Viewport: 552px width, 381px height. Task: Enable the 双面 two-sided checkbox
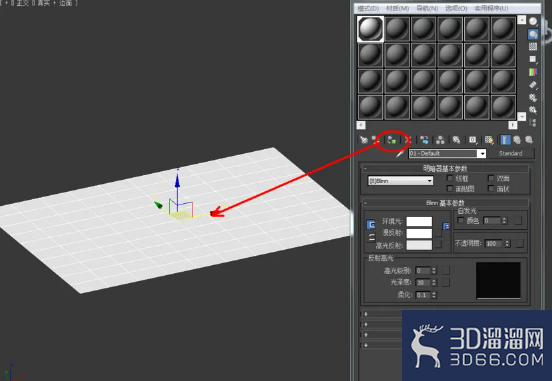pyautogui.click(x=491, y=178)
